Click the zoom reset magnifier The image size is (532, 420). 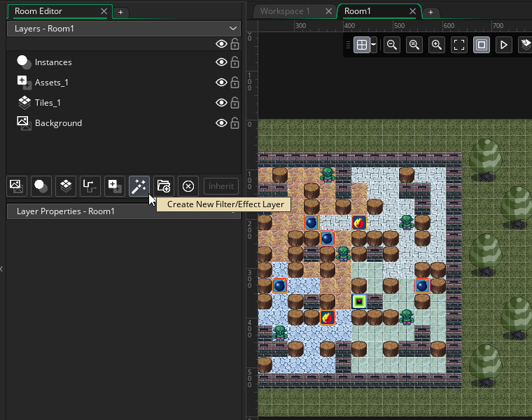414,45
